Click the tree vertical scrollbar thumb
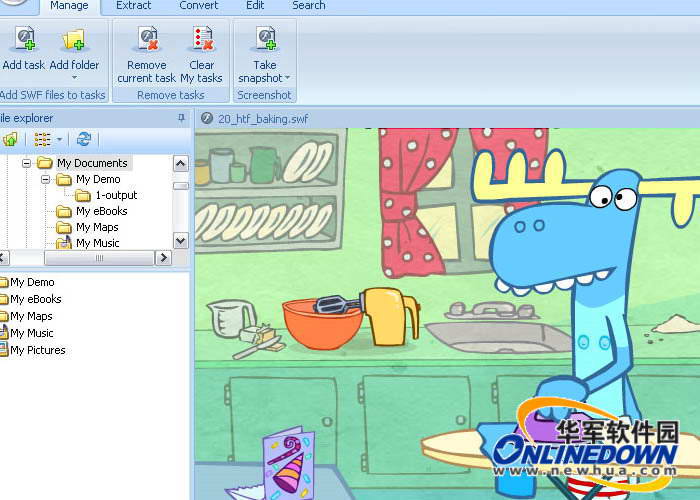The width and height of the screenshot is (700, 500). point(180,186)
